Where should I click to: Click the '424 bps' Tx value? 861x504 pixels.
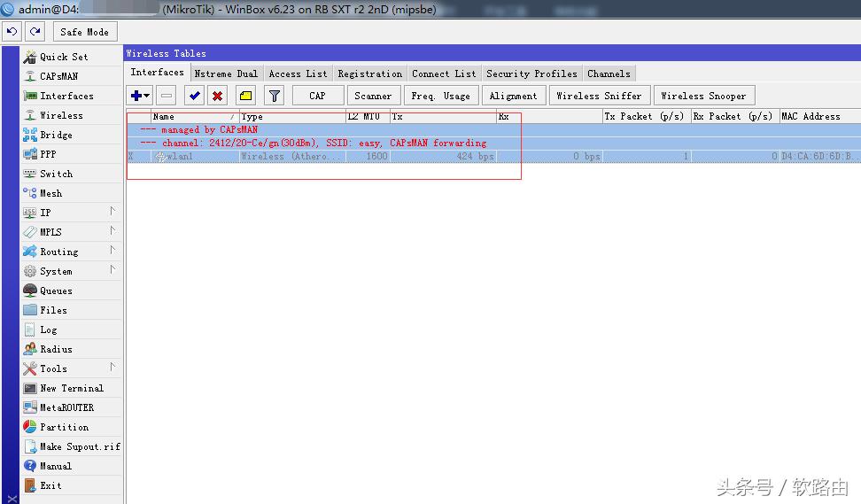pyautogui.click(x=476, y=157)
